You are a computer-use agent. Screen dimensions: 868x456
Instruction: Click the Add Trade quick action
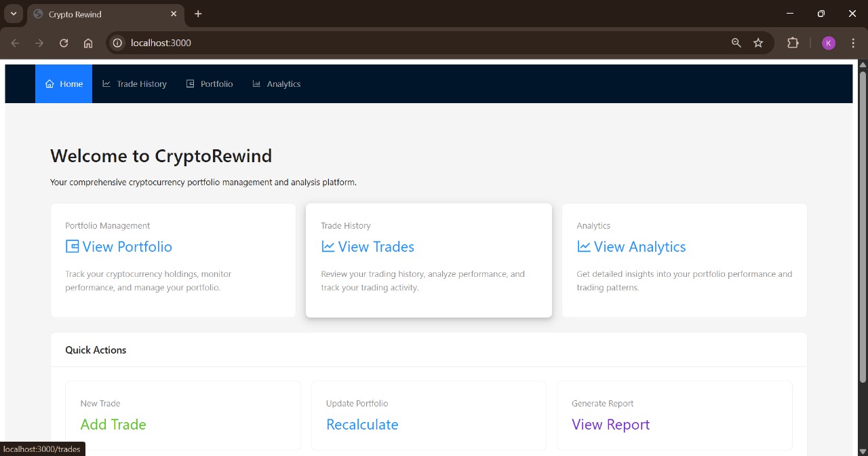[113, 424]
